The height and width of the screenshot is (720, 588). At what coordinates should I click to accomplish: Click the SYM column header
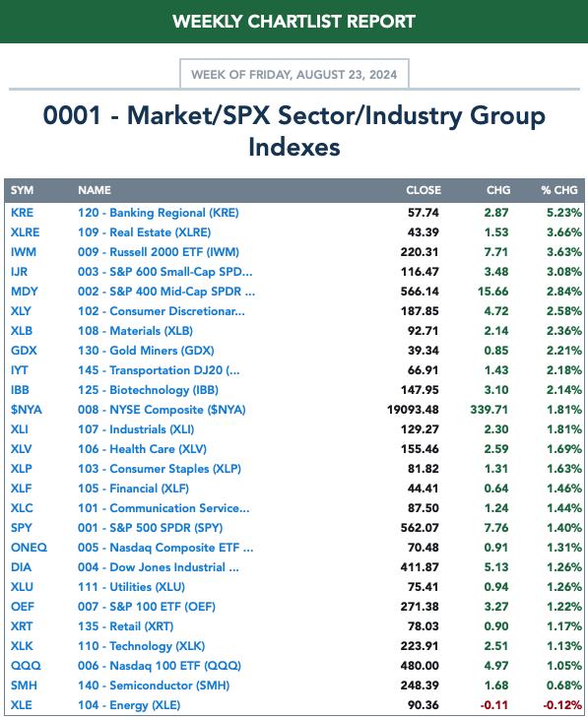pos(22,190)
